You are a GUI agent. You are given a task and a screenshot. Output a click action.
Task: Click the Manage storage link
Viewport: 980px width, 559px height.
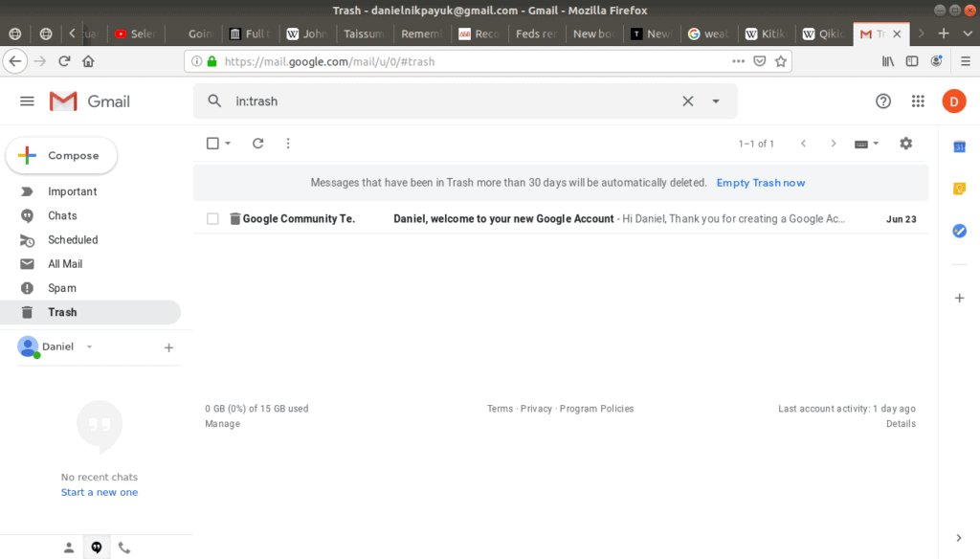[222, 423]
